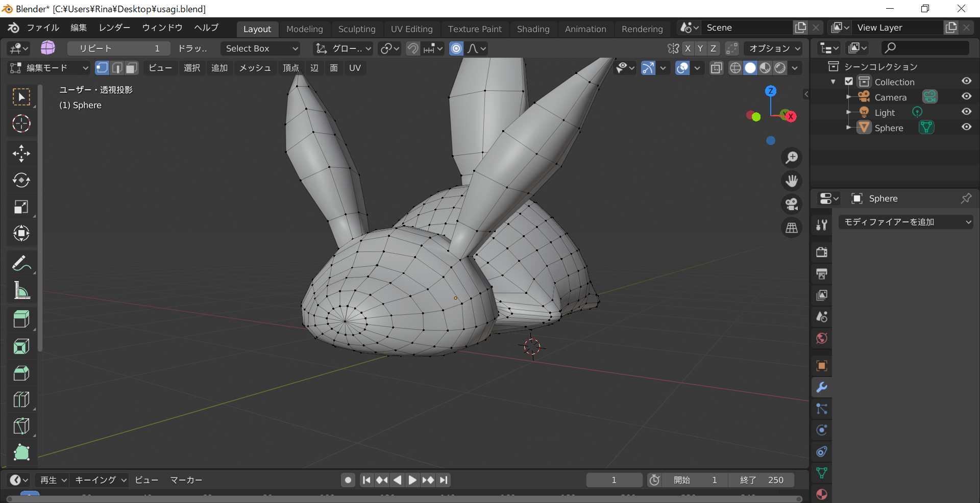Open the オプション dropdown
Screen dimensions: 980x503
[773, 48]
